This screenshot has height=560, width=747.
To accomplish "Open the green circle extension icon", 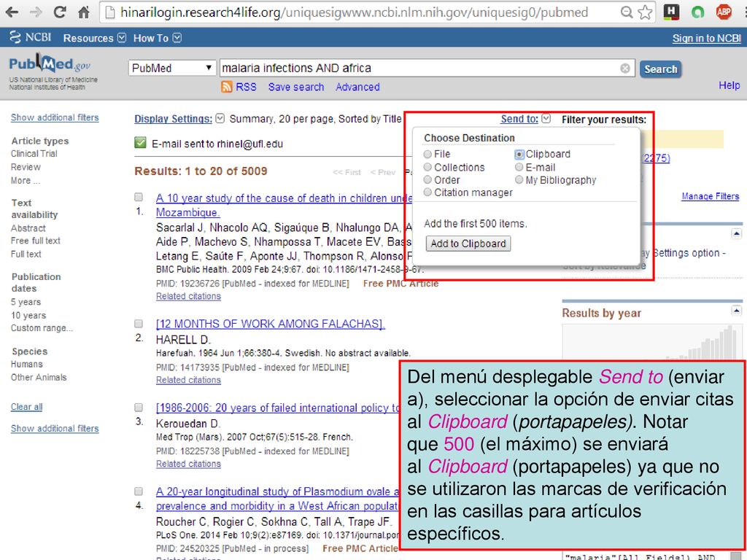I will pyautogui.click(x=697, y=12).
